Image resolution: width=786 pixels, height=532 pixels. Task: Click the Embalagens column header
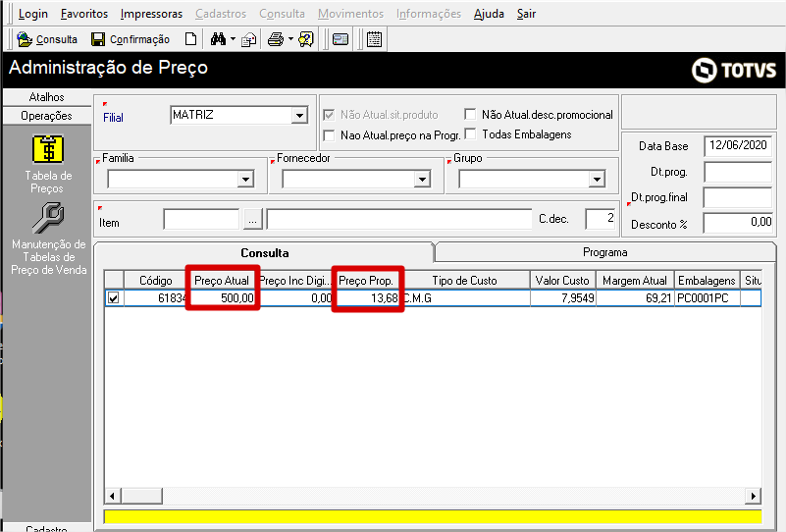tap(707, 281)
